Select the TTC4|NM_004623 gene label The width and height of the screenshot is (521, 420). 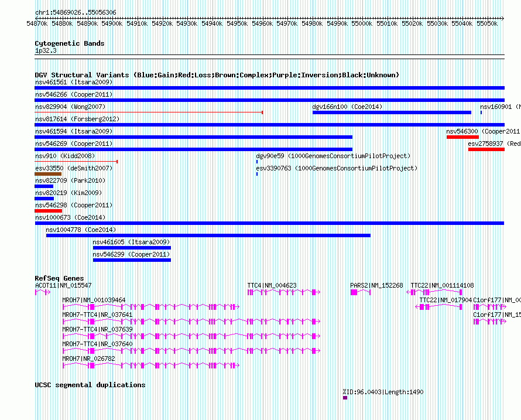point(272,285)
